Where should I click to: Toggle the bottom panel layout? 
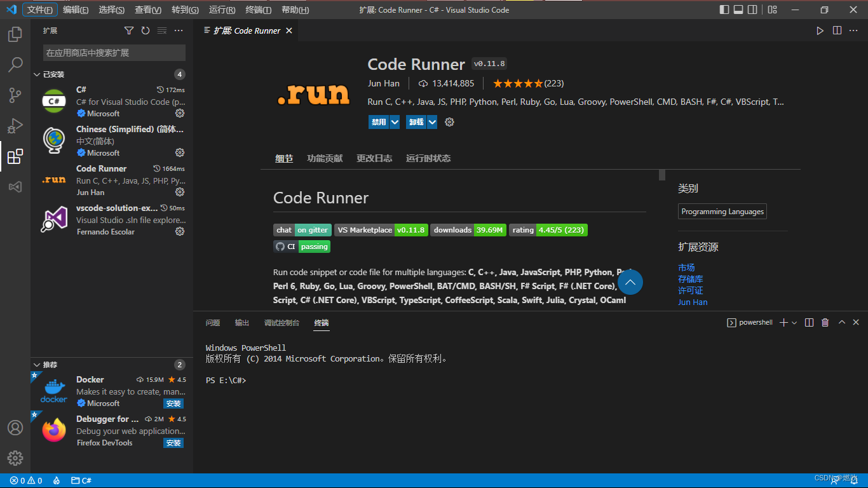pyautogui.click(x=738, y=10)
